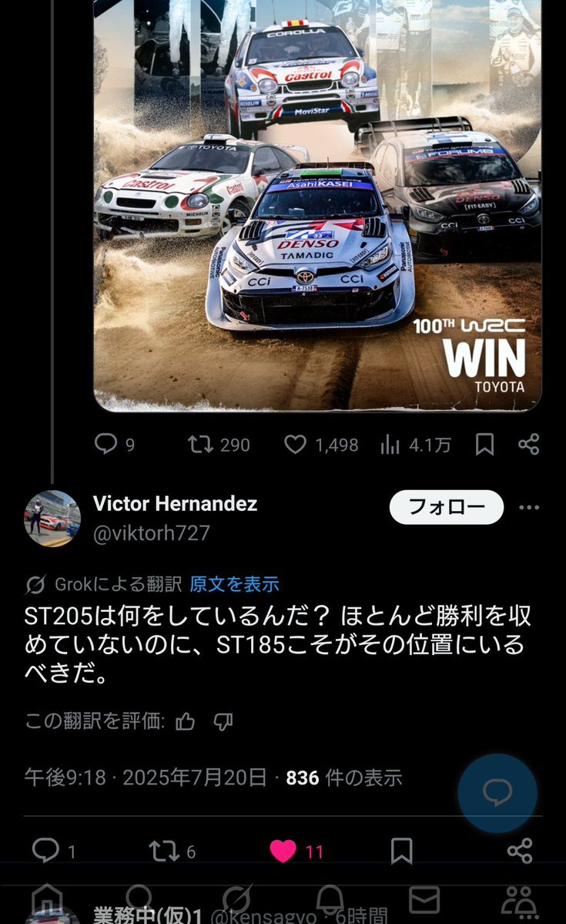The width and height of the screenshot is (566, 924).
Task: Open the Toyota 100th WRC win image
Action: [317, 205]
